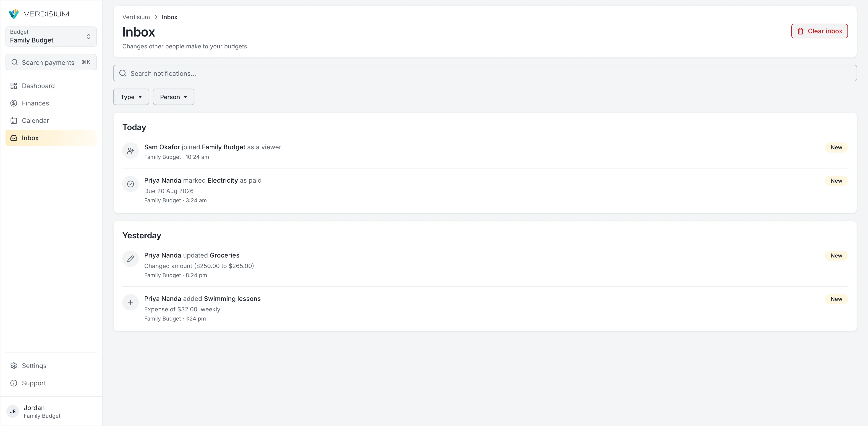Click the ⌘K shortcut hint

point(86,62)
